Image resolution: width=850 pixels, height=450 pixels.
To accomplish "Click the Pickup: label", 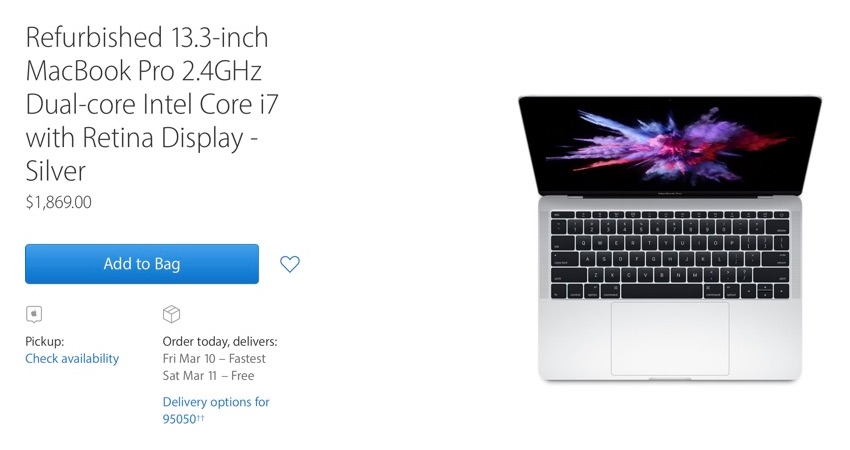I will (44, 342).
